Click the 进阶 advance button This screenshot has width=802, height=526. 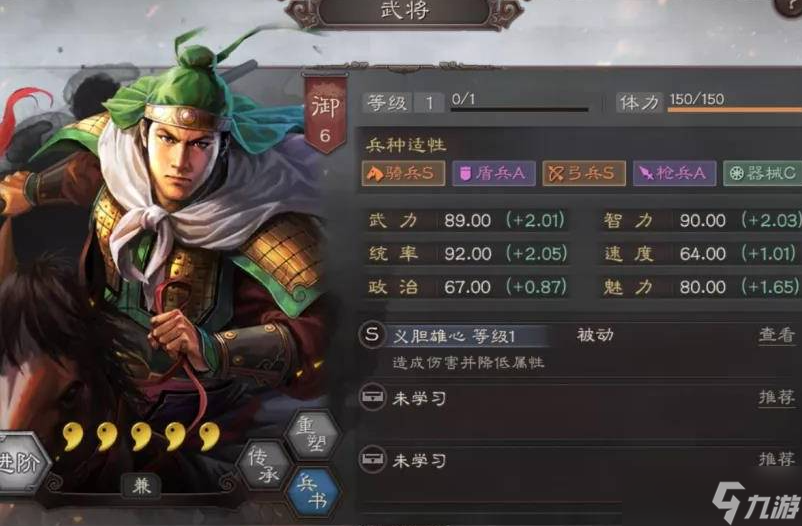click(x=22, y=463)
